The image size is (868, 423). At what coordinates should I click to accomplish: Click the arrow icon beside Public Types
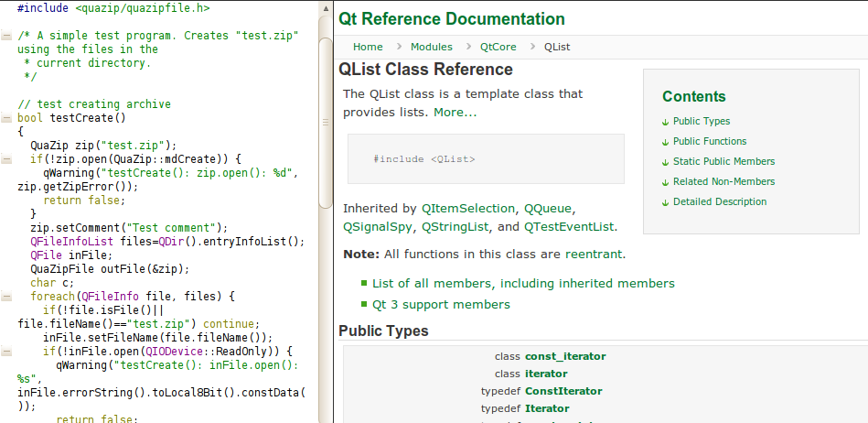click(x=665, y=122)
